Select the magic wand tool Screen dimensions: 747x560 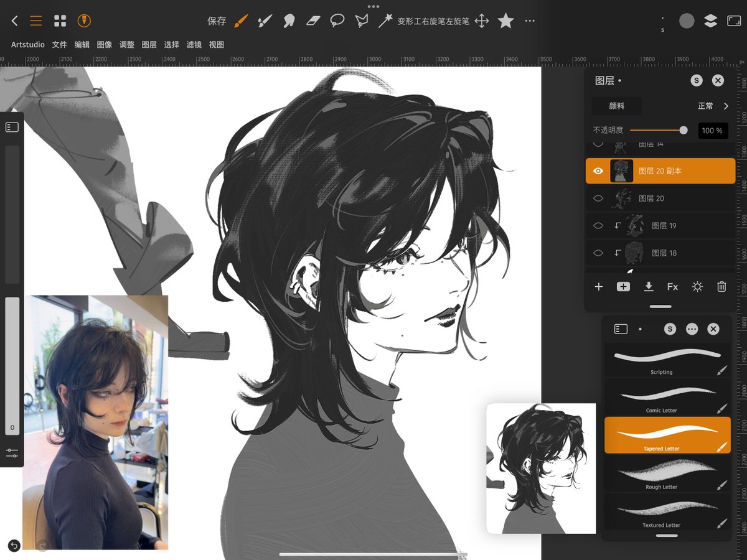click(385, 21)
